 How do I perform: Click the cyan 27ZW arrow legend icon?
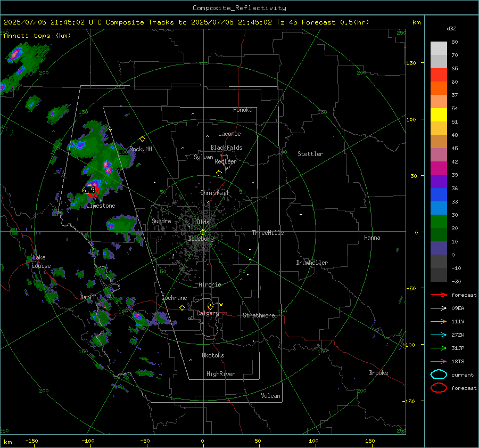tap(439, 335)
